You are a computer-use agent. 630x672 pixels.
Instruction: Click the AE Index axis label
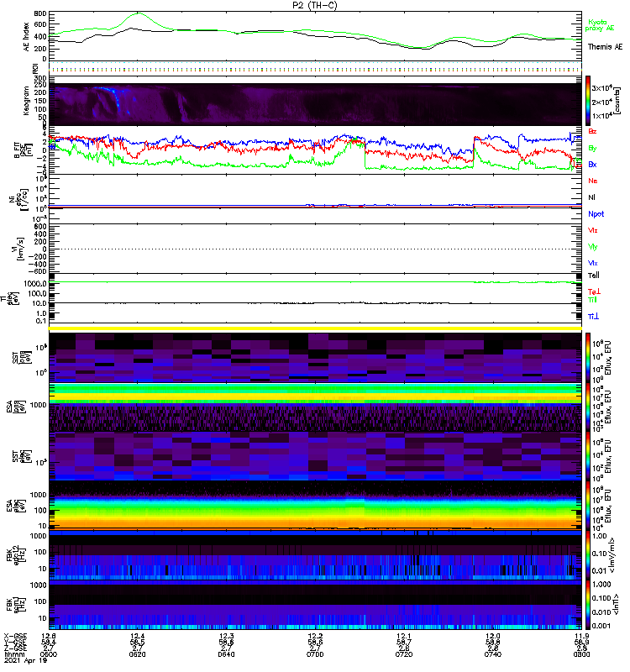[x=27, y=37]
